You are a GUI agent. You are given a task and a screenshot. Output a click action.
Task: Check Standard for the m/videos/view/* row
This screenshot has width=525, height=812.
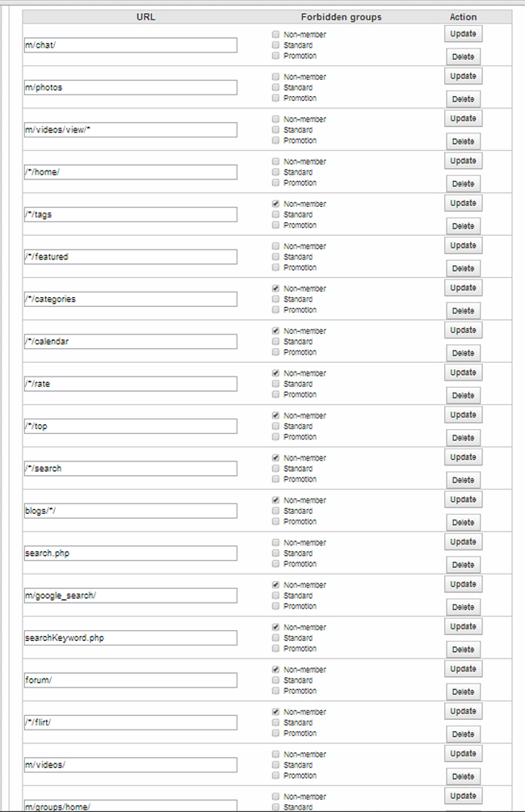pyautogui.click(x=276, y=130)
